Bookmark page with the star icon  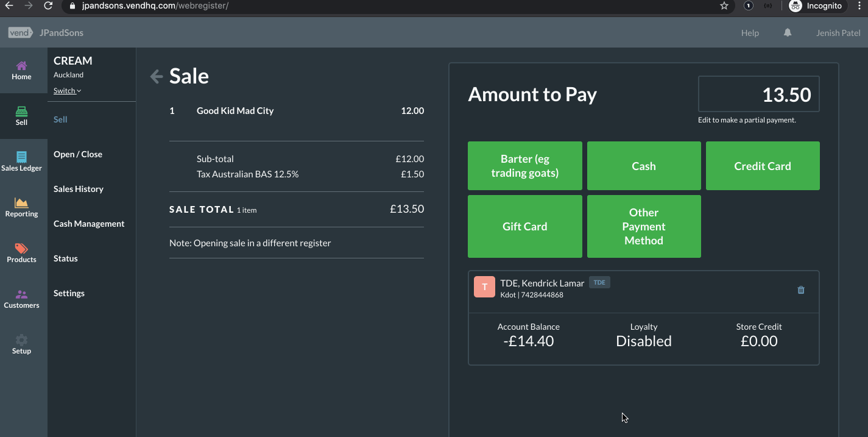pos(724,6)
